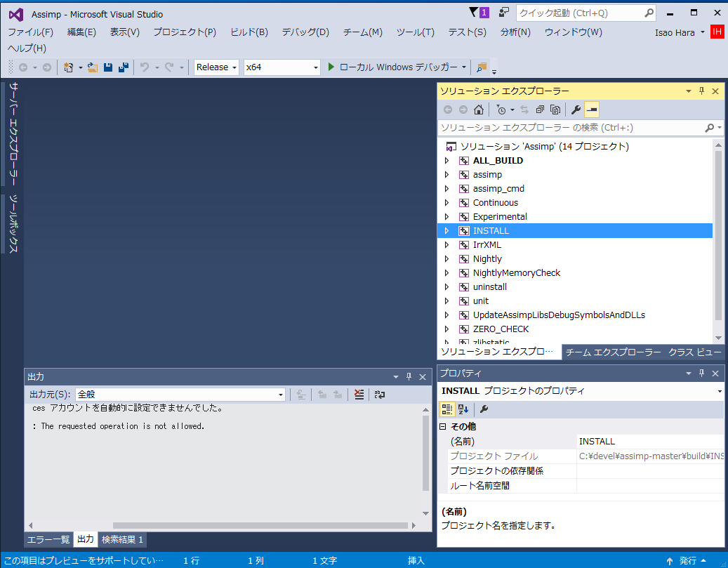Expand the assimp_cmd project node
This screenshot has width=728, height=568.
point(446,189)
